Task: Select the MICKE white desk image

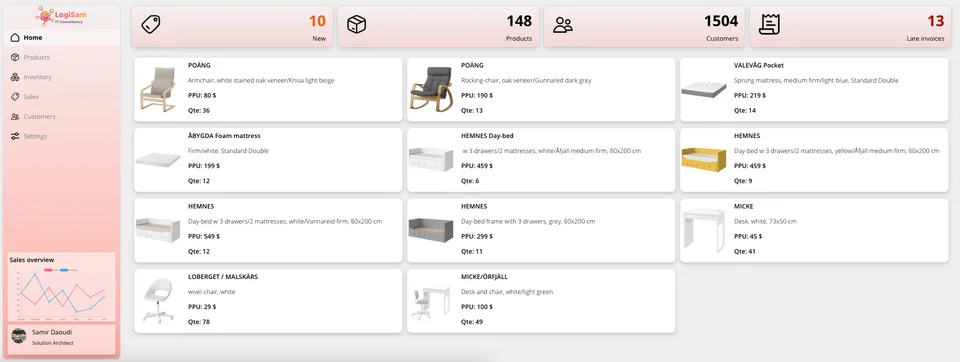Action: coord(703,230)
